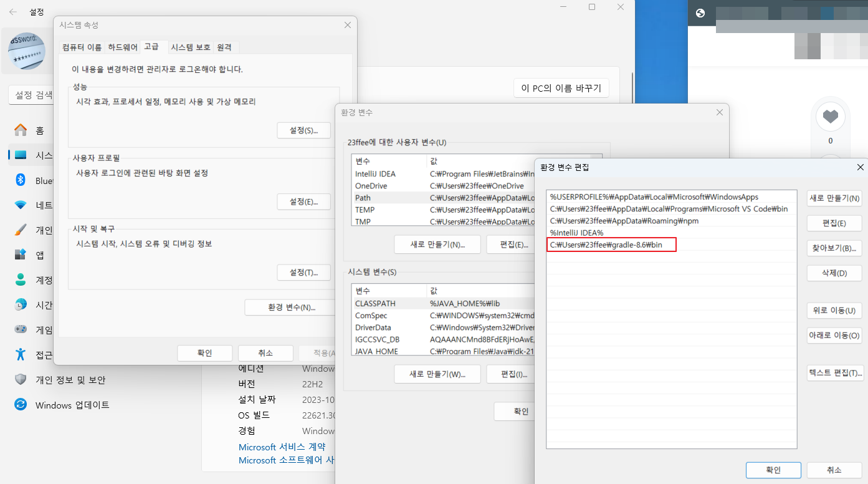Click the globe icon in browser window
The image size is (868, 484).
pyautogui.click(x=700, y=13)
